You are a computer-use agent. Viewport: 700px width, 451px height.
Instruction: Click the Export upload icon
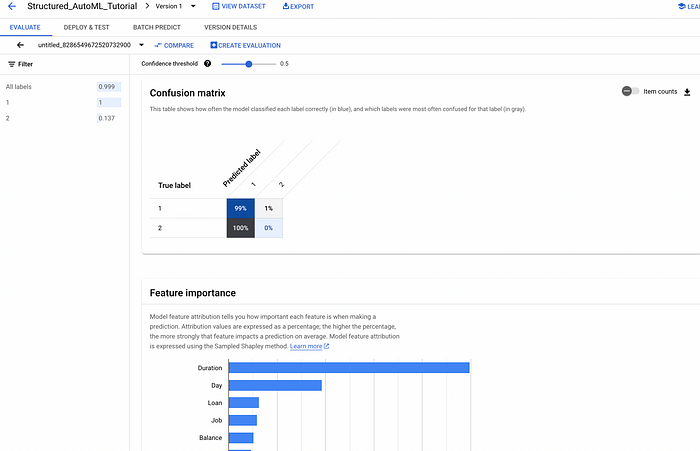point(286,6)
